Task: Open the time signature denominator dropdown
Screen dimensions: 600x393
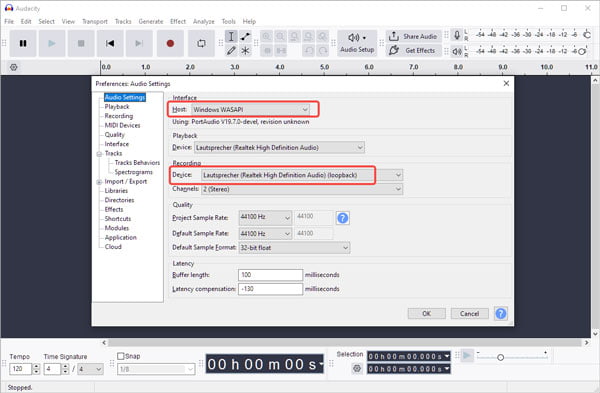Action: (x=90, y=369)
